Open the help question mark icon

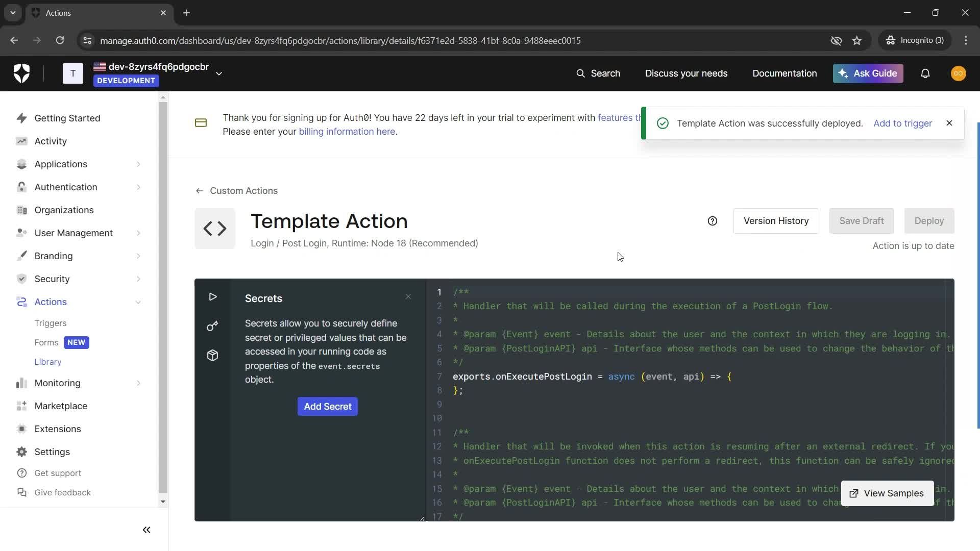coord(713,221)
